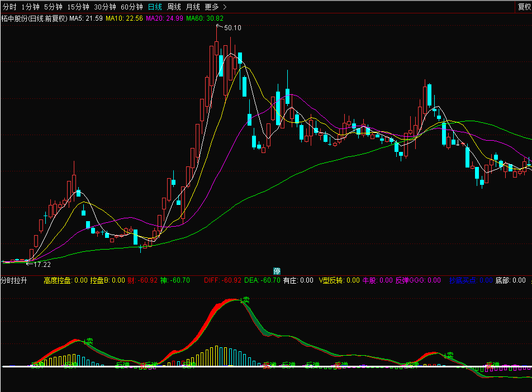Click the 财: -60.92 value
532x392 pixels.
pyautogui.click(x=142, y=280)
